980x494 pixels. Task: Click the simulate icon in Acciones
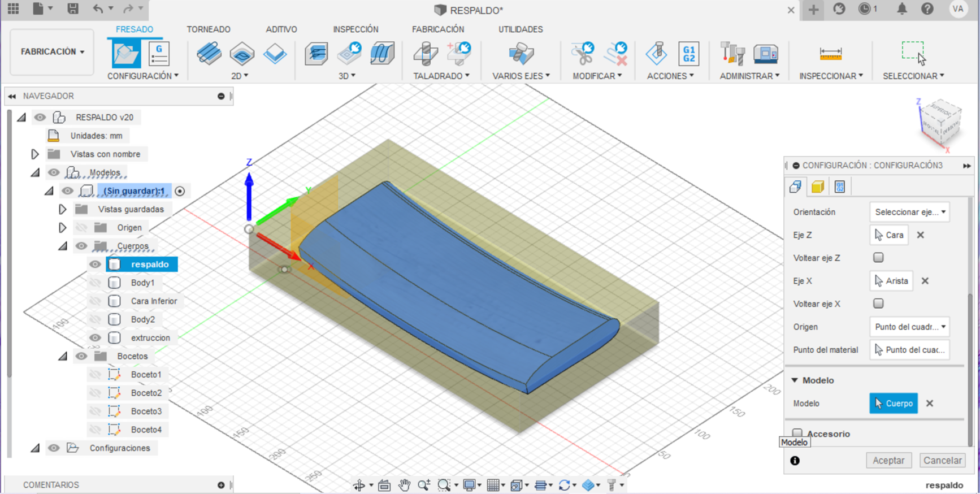[656, 54]
